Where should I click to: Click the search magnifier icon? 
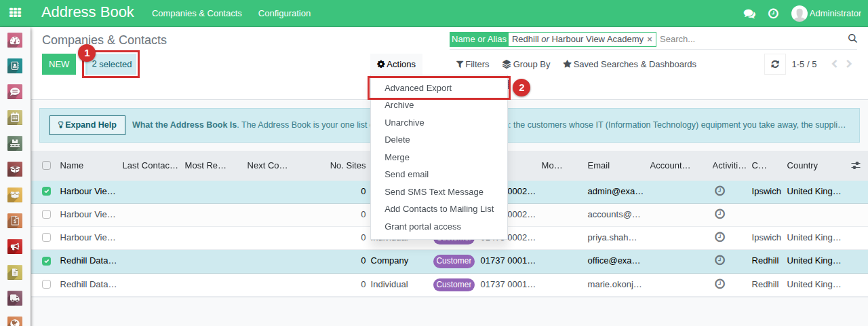[852, 39]
